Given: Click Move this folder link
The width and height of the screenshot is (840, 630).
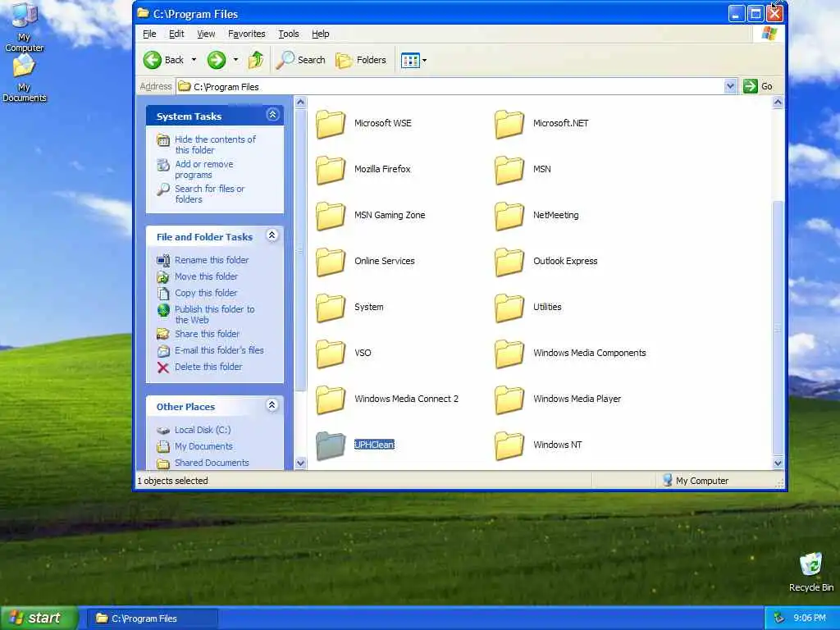Looking at the screenshot, I should pos(206,276).
